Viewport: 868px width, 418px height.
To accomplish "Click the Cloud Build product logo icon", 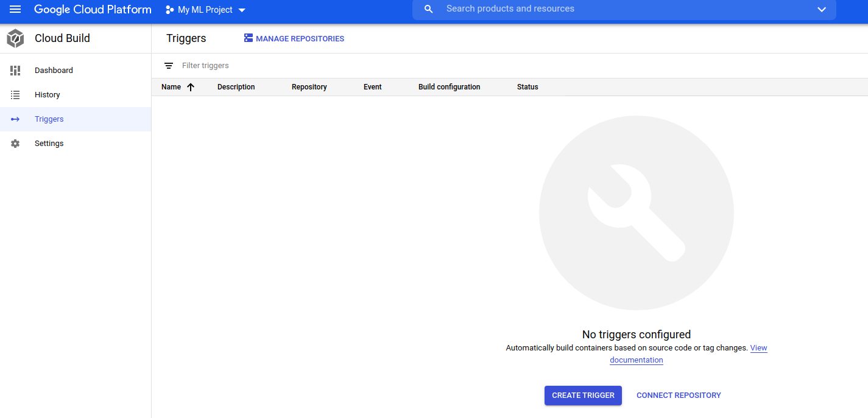I will pos(15,38).
